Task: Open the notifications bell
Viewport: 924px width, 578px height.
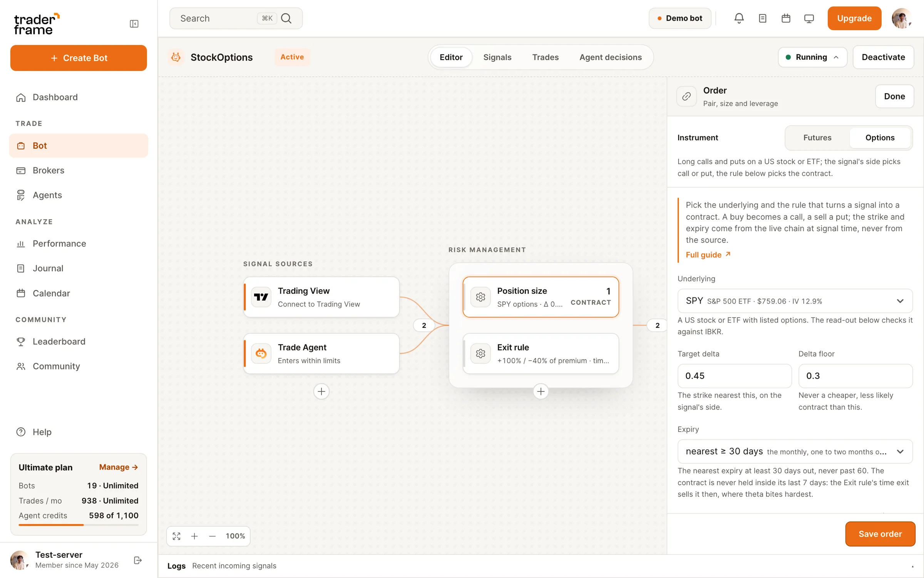Action: [x=739, y=18]
